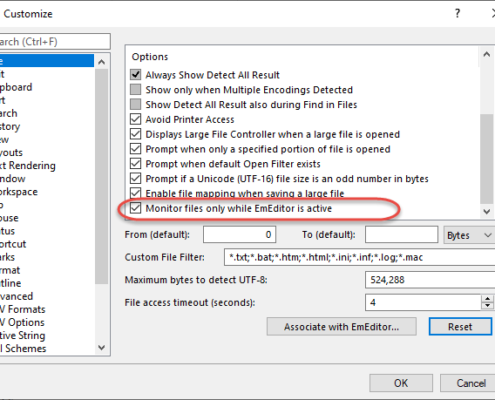Click the Associate with EmEditor button
Viewport: 495px width, 400px height.
[x=341, y=327]
